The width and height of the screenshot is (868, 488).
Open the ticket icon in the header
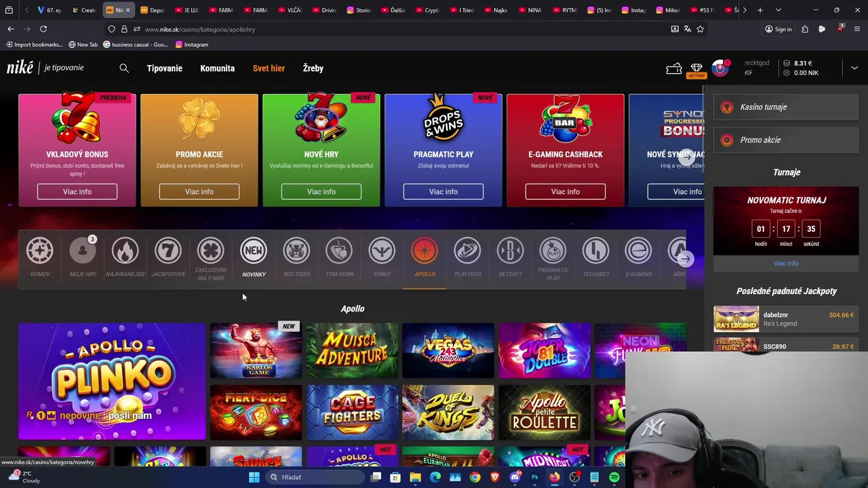coord(674,68)
